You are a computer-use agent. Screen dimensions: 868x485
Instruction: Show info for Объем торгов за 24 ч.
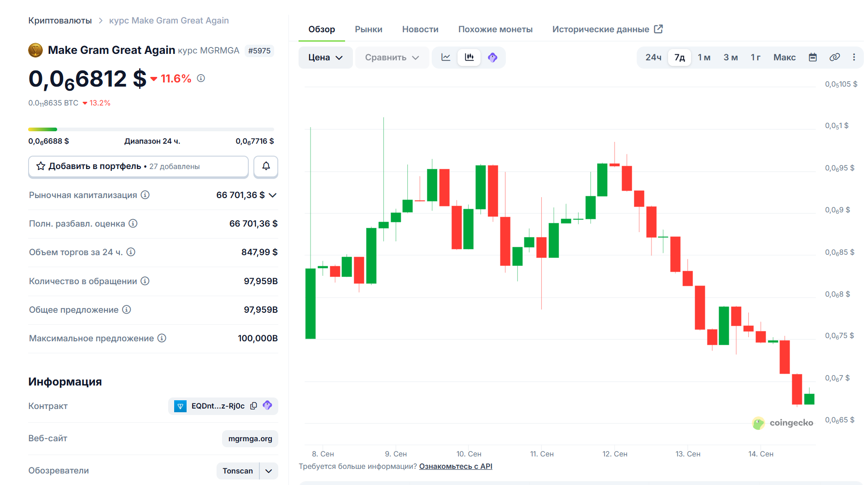[x=131, y=252]
